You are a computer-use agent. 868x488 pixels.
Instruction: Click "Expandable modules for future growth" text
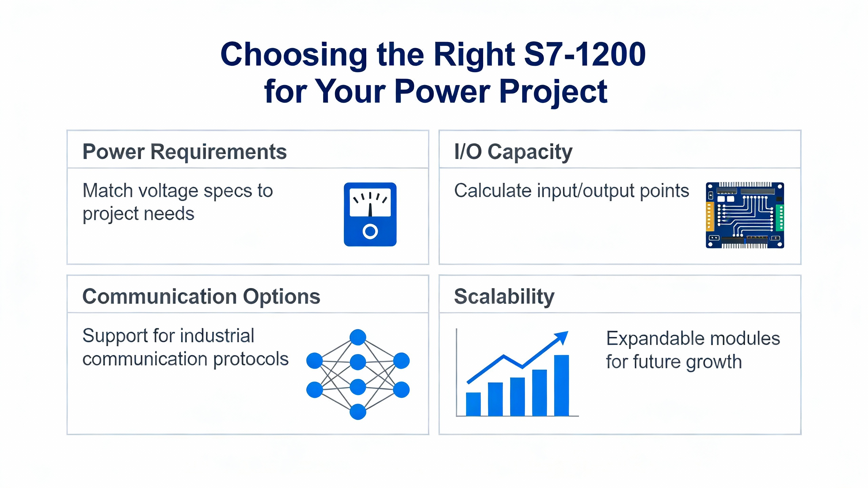[693, 350]
